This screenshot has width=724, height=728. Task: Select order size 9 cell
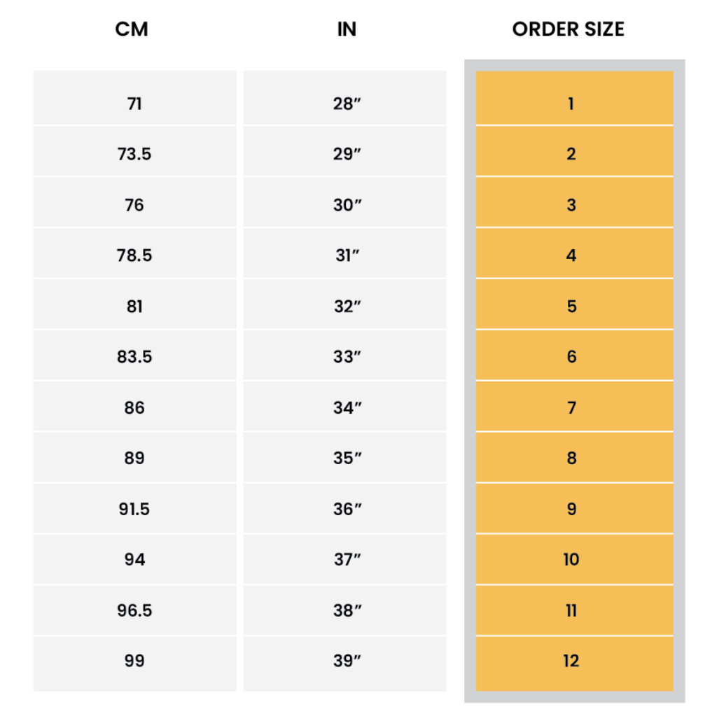point(571,509)
